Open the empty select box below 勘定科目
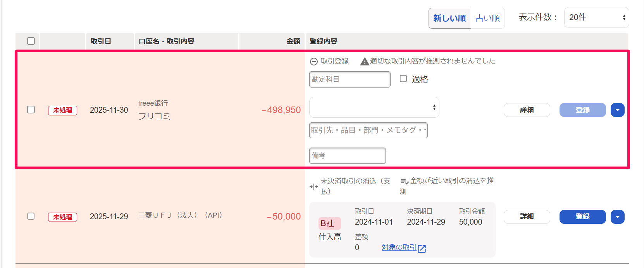This screenshot has height=268, width=644. pyautogui.click(x=374, y=107)
